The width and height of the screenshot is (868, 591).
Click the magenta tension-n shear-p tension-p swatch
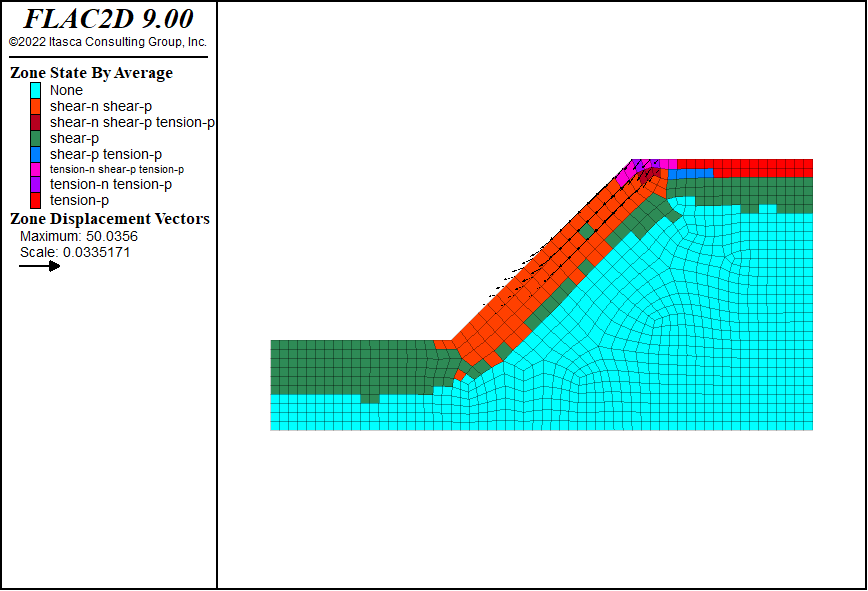(x=35, y=169)
